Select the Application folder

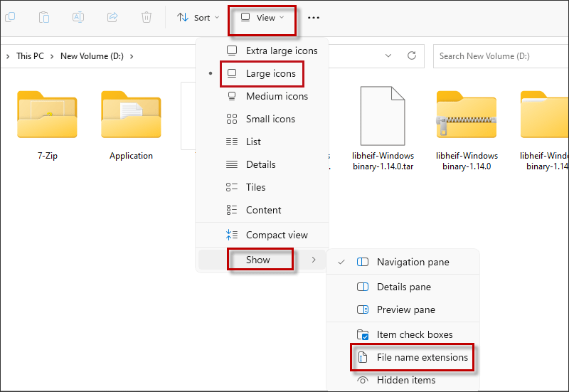click(131, 125)
